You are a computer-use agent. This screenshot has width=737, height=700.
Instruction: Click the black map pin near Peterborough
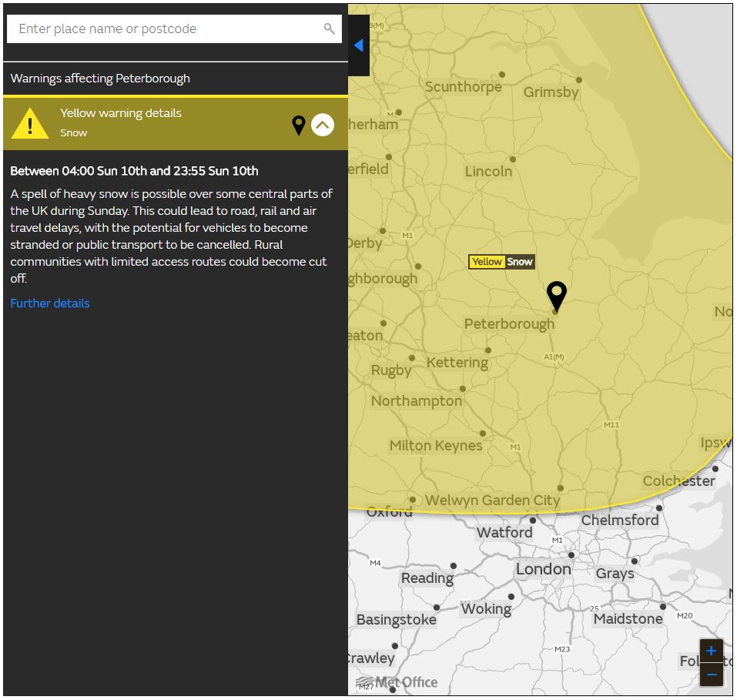(x=556, y=296)
